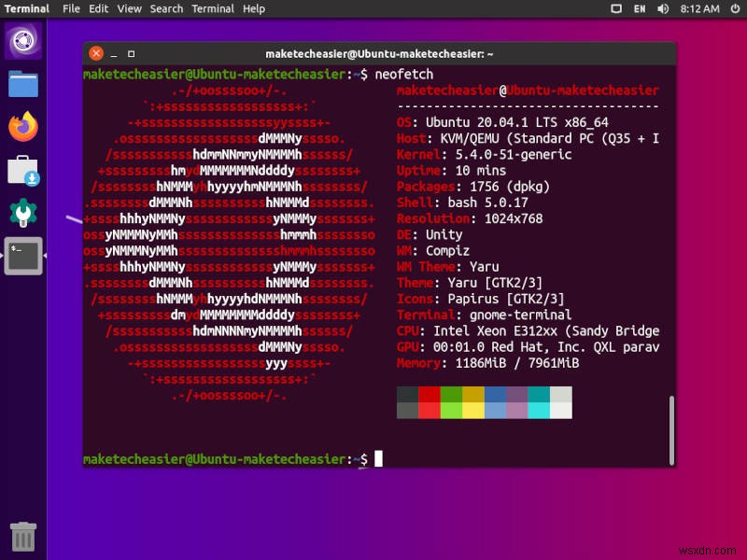Click the power icon in the top bar
The width and height of the screenshot is (747, 560).
coord(735,8)
